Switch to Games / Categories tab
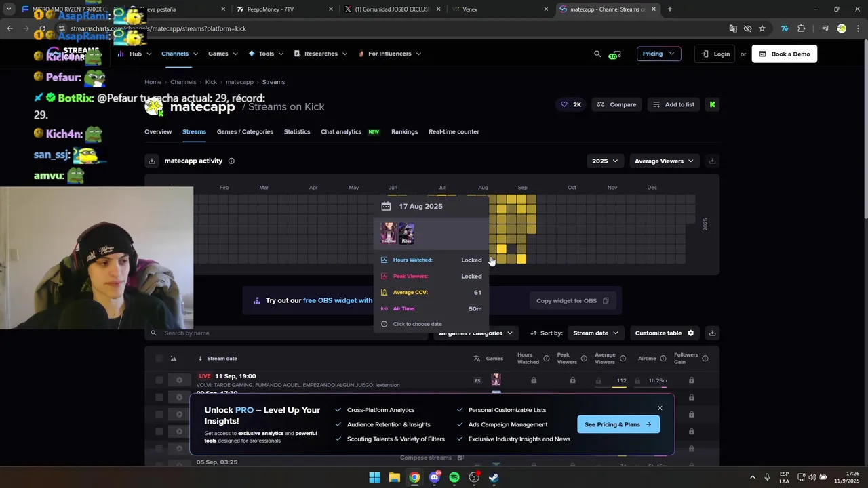The width and height of the screenshot is (868, 488). [x=245, y=131]
